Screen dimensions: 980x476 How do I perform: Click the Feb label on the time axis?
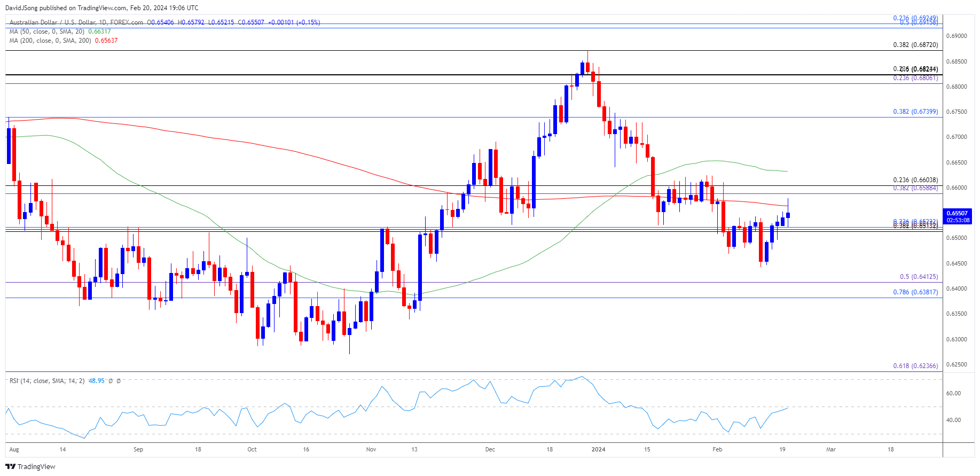pos(717,449)
